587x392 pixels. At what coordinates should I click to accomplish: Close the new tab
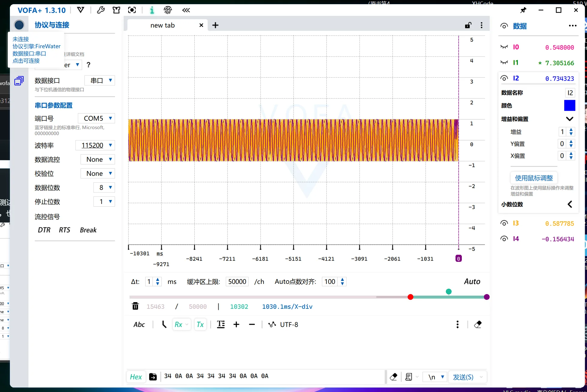201,25
